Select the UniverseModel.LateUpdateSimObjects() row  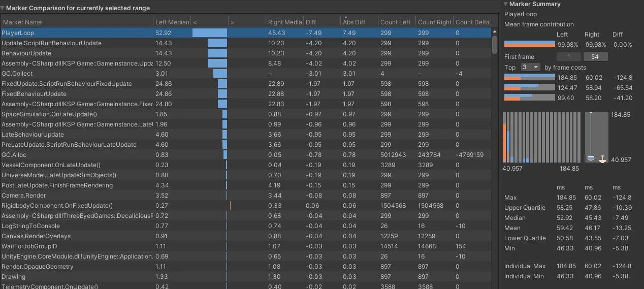(246, 175)
